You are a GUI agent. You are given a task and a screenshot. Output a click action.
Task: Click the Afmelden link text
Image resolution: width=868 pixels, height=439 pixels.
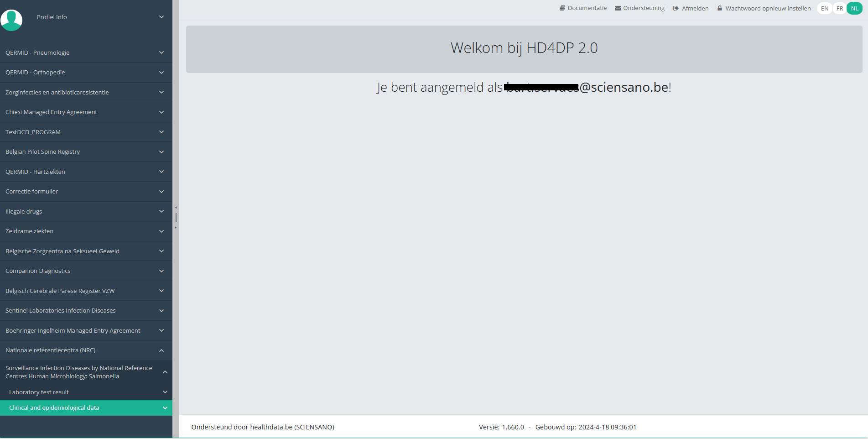coord(695,8)
